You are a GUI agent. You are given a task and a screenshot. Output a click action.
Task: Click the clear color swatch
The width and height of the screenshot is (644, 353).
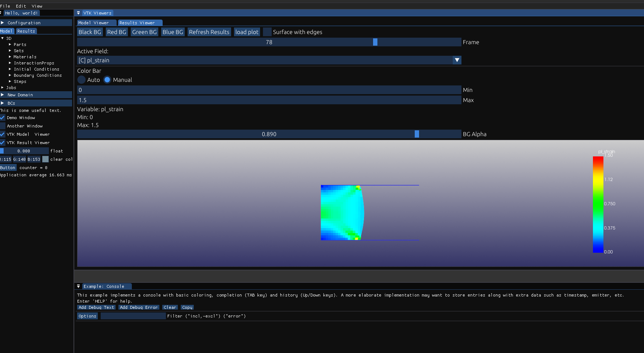click(45, 159)
